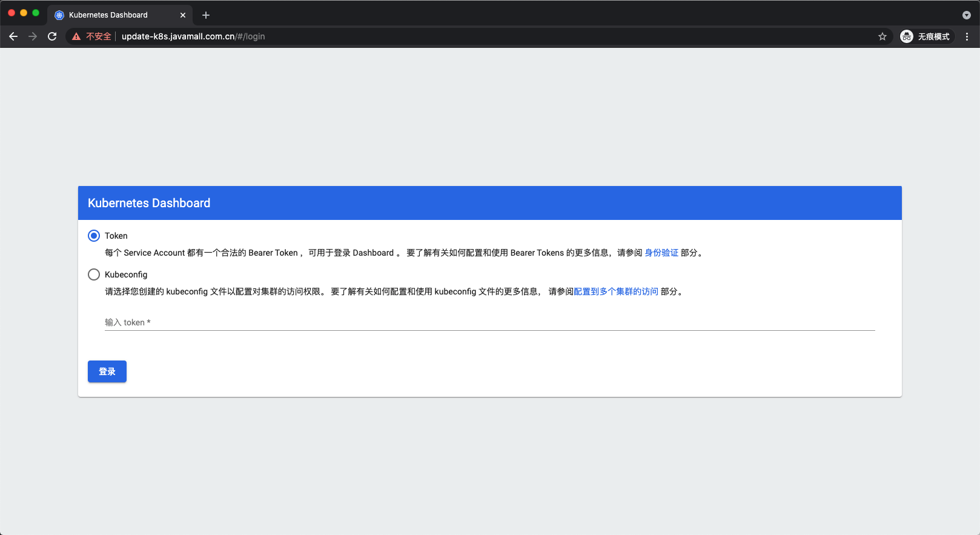
Task: Click the 无痕模式 incognito label
Action: [x=933, y=36]
